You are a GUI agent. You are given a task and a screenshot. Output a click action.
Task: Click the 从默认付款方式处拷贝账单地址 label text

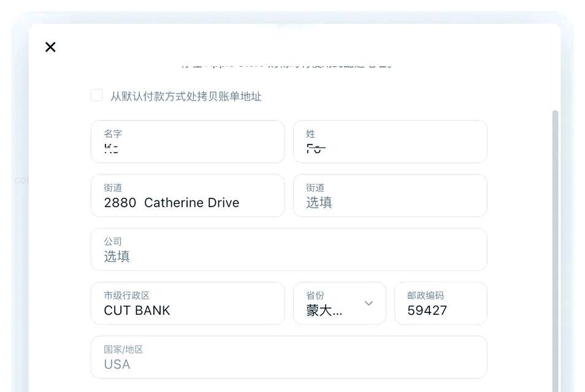click(186, 96)
